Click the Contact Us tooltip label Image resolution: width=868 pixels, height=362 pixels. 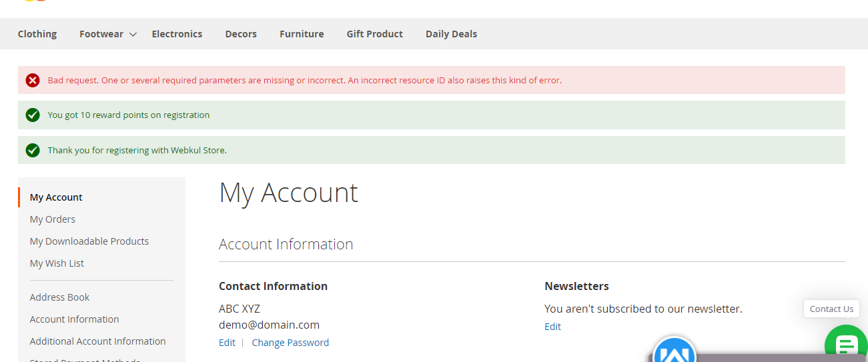831,309
